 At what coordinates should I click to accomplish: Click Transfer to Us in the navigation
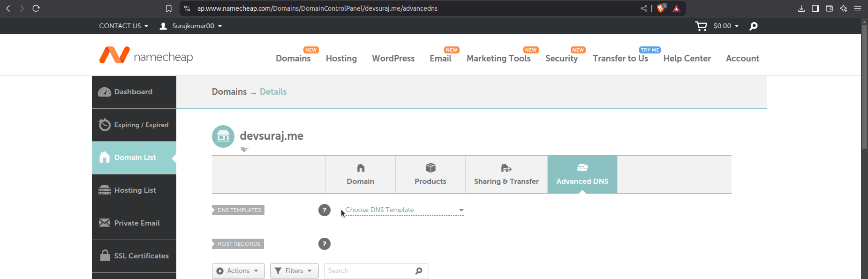620,59
